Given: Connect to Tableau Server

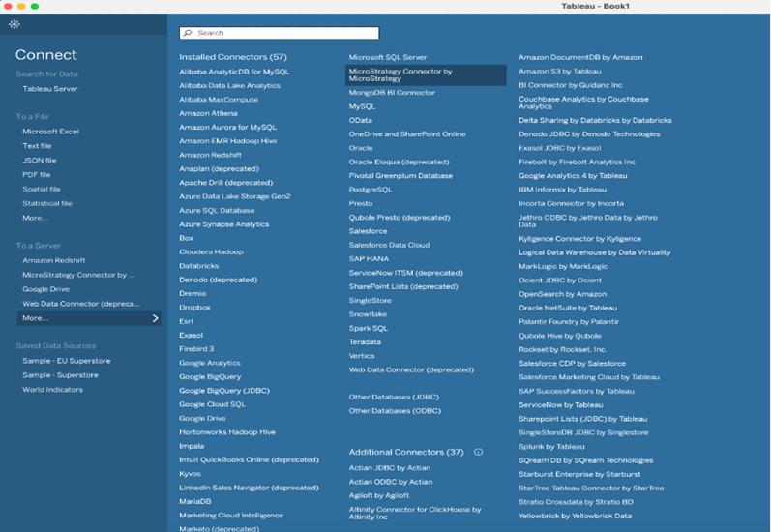Looking at the screenshot, I should (x=50, y=89).
